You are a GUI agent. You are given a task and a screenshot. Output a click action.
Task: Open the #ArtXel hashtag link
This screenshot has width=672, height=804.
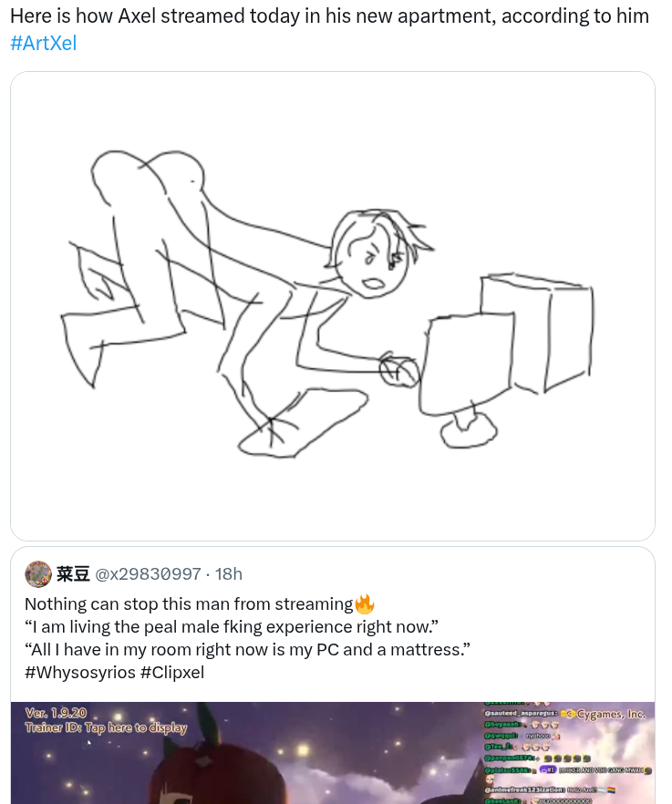(43, 43)
